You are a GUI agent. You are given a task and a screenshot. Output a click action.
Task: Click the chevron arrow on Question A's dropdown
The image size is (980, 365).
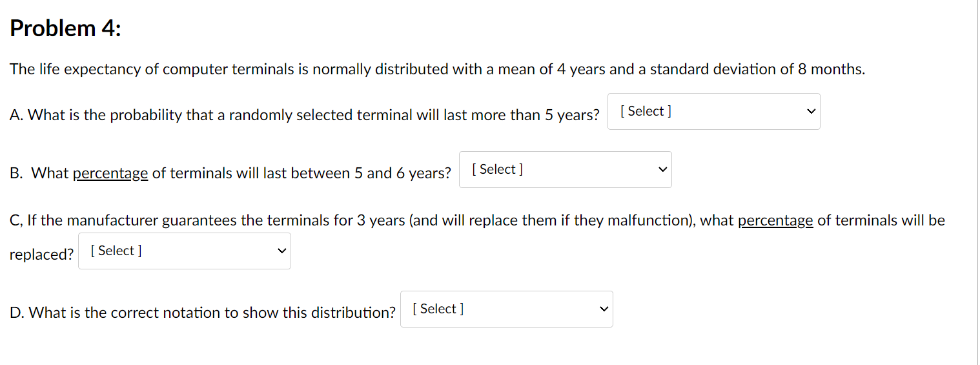click(811, 112)
